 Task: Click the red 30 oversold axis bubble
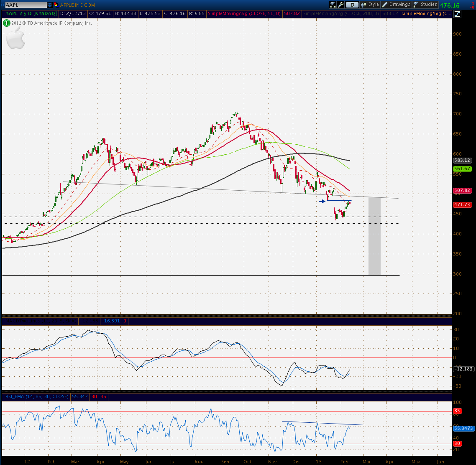pyautogui.click(x=457, y=444)
